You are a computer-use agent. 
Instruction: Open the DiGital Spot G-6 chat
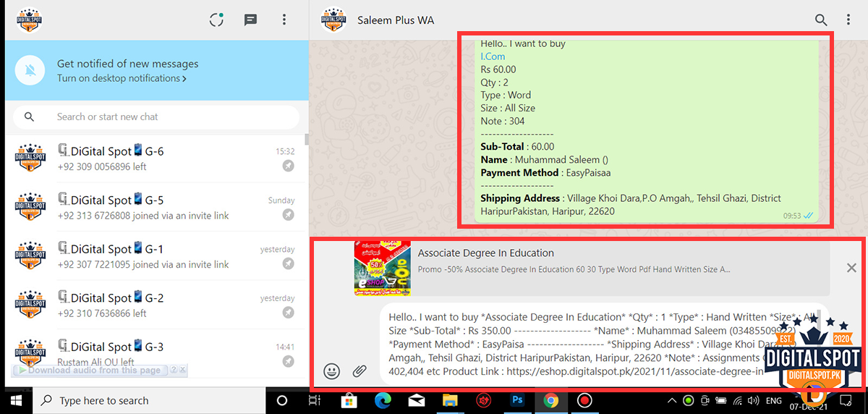point(155,159)
